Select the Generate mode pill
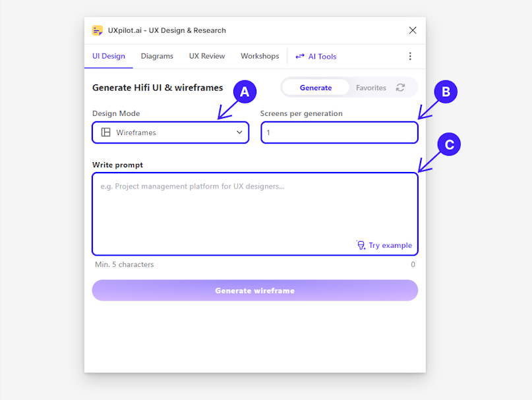532x400 pixels. tap(315, 87)
